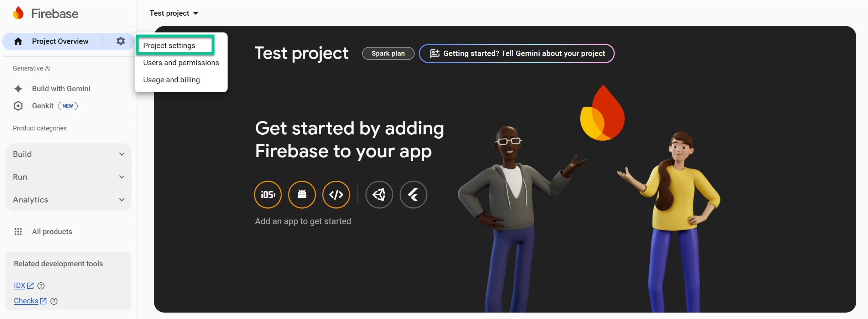This screenshot has width=868, height=319.
Task: Open All products in sidebar
Action: (x=52, y=232)
